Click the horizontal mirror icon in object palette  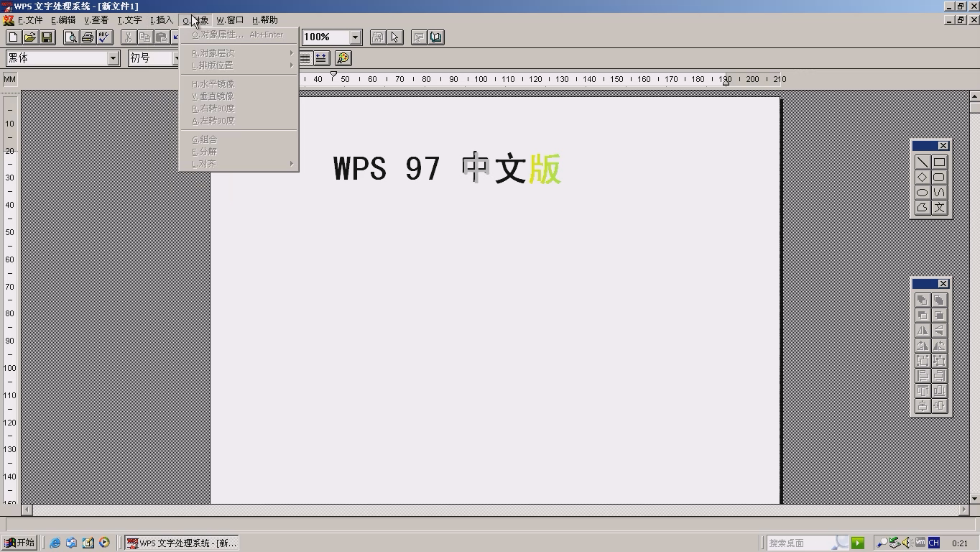tap(923, 331)
